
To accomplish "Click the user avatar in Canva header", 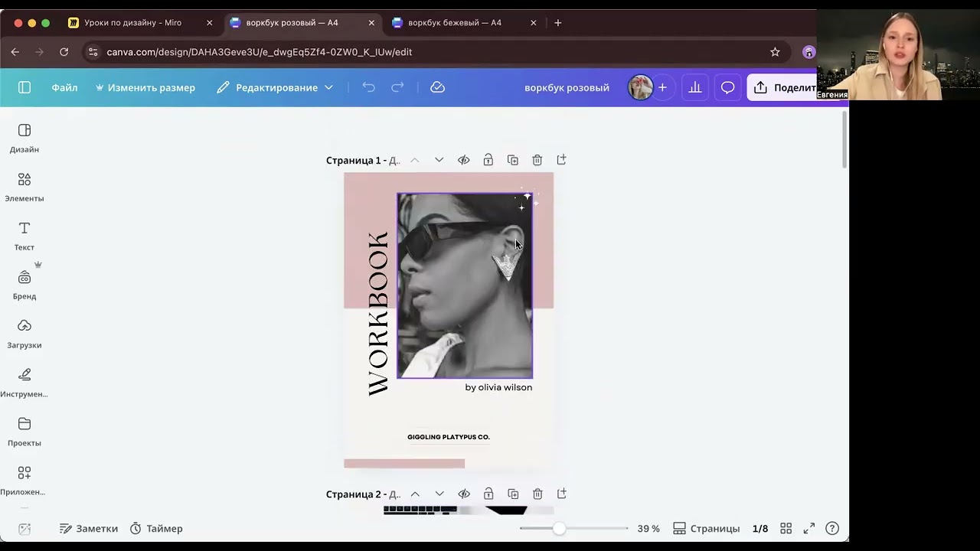I will coord(640,87).
